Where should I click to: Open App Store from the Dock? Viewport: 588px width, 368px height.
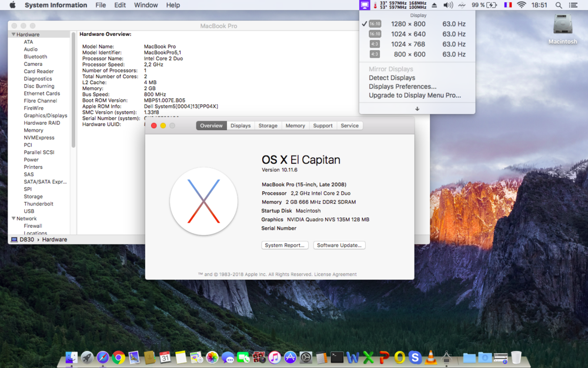(x=290, y=357)
